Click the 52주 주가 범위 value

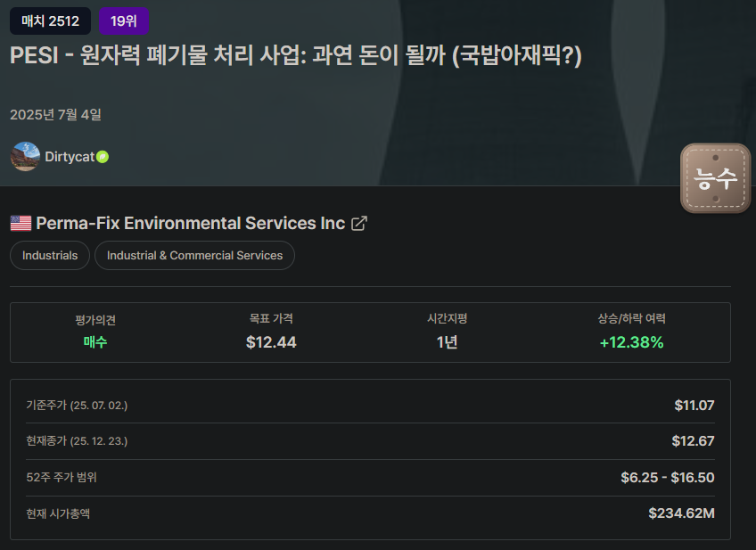coord(667,477)
